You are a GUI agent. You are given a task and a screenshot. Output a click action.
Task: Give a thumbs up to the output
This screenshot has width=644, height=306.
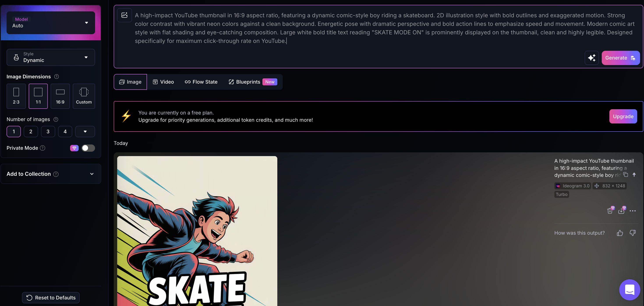pos(620,233)
